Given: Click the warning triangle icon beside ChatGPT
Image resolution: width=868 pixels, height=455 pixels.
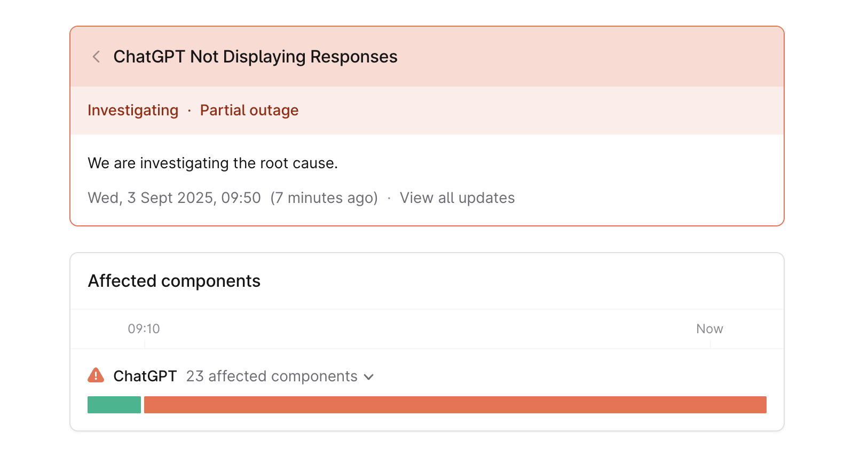Looking at the screenshot, I should (96, 375).
